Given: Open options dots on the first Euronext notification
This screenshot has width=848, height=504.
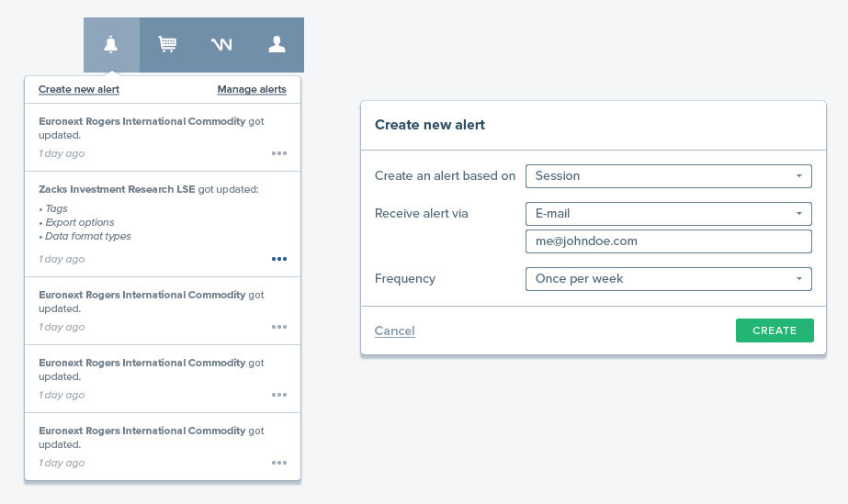Looking at the screenshot, I should (x=279, y=153).
